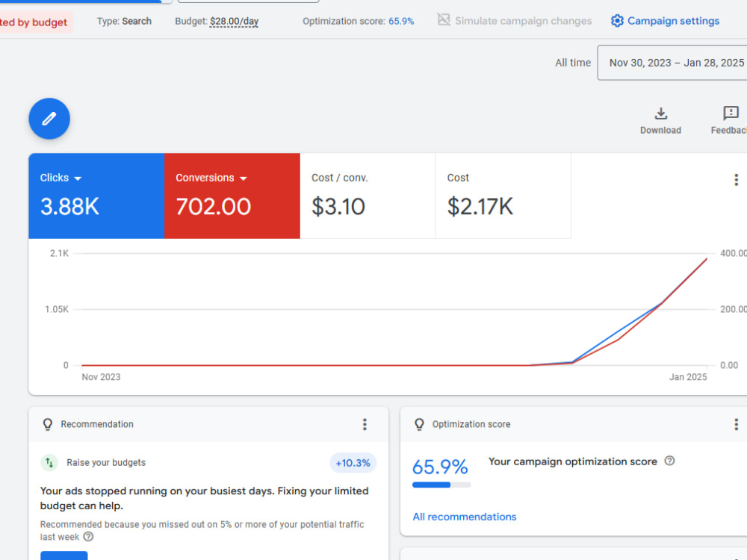747x560 pixels.
Task: Click the Raise your budgets arrows icon
Action: pyautogui.click(x=49, y=462)
